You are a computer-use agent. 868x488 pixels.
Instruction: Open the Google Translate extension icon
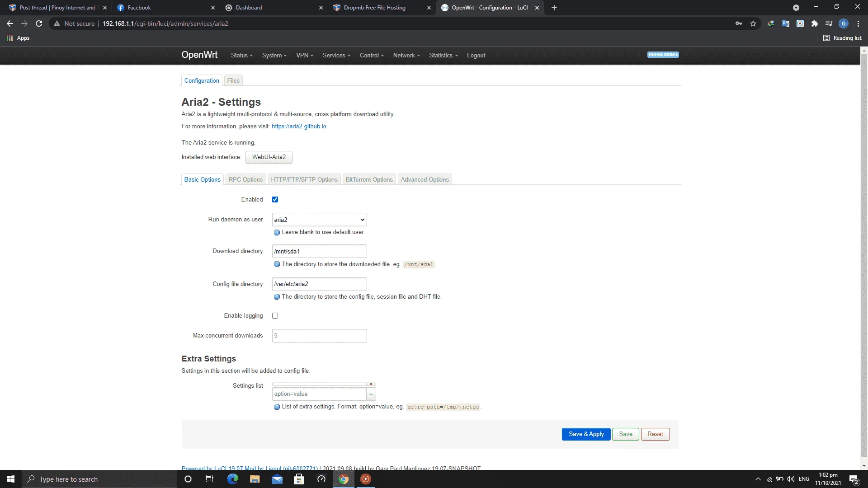tap(786, 23)
